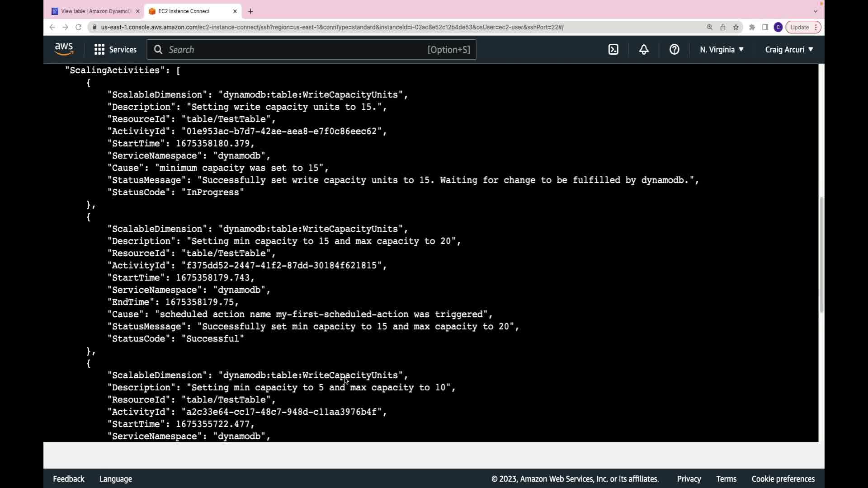Open the tab search chevron

coord(815,11)
